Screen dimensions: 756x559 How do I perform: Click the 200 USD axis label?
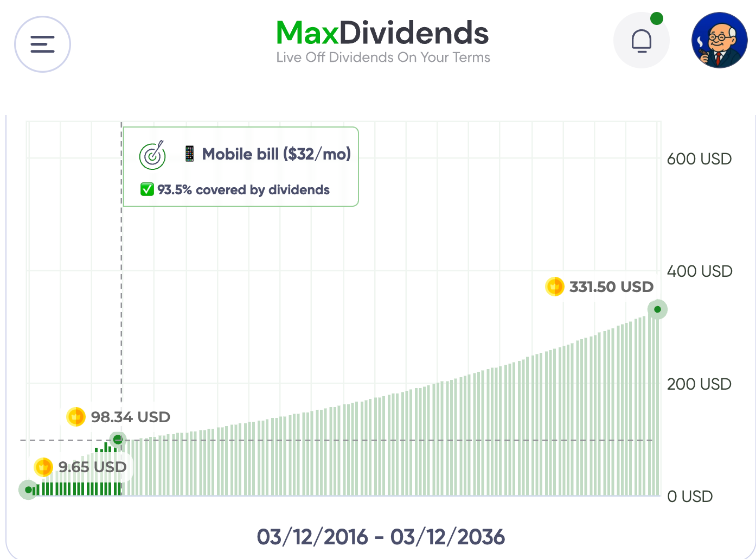(x=699, y=384)
